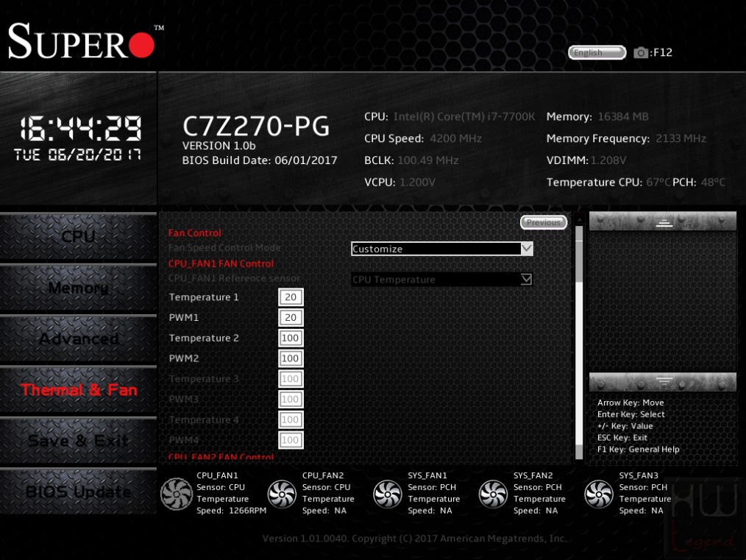
Task: Open the CPU menu tab
Action: coord(79,236)
